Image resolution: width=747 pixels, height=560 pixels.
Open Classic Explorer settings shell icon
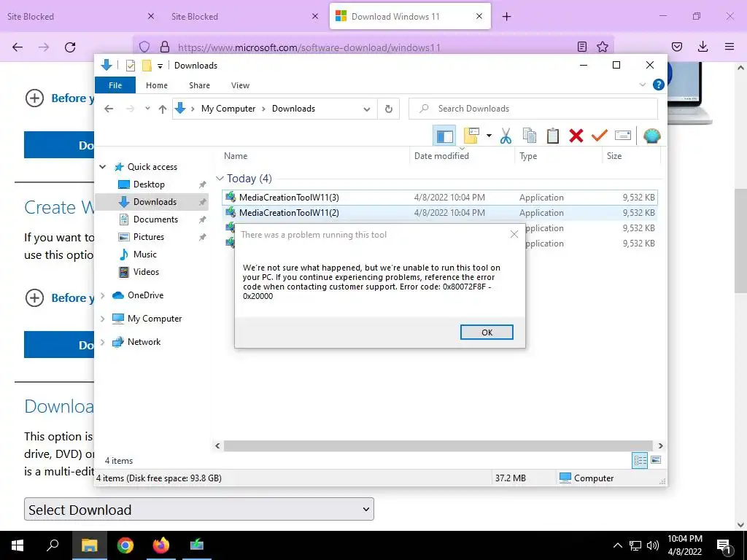point(651,136)
